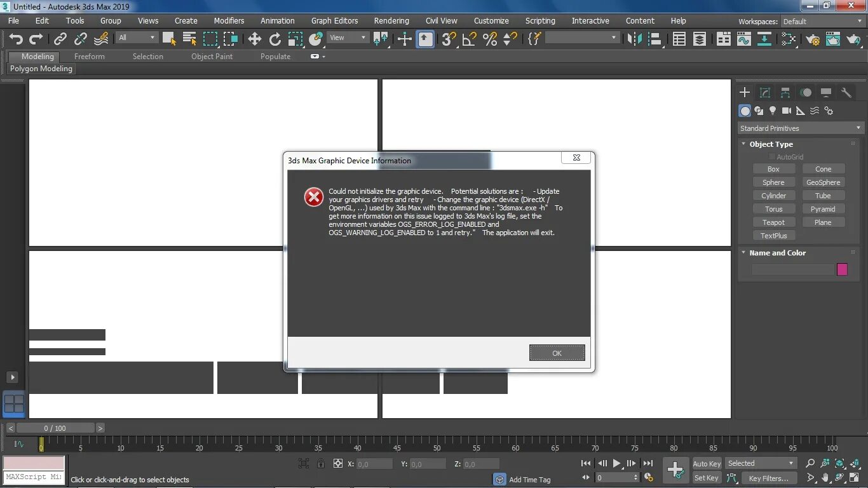Activate the Select and Scale tool

[x=295, y=39]
